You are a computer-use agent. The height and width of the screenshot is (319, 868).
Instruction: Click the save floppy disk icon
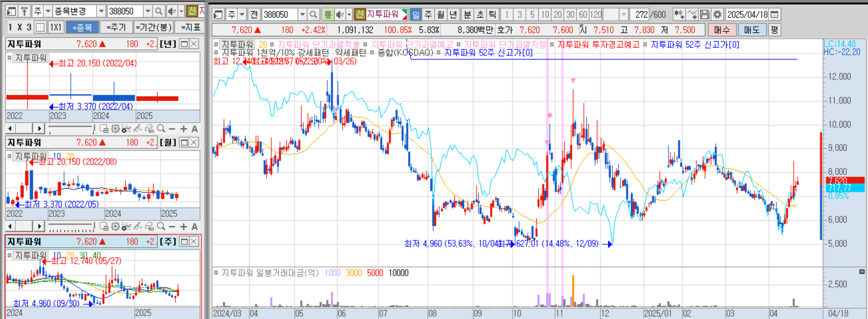click(x=705, y=15)
